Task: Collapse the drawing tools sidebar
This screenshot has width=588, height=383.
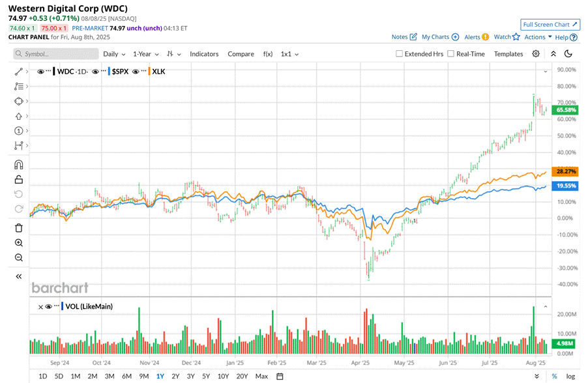Action: pos(19,277)
